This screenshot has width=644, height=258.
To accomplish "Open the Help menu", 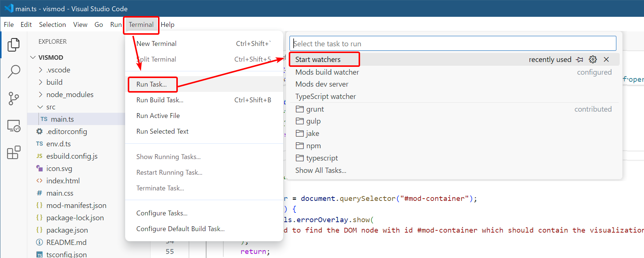I will [x=168, y=25].
